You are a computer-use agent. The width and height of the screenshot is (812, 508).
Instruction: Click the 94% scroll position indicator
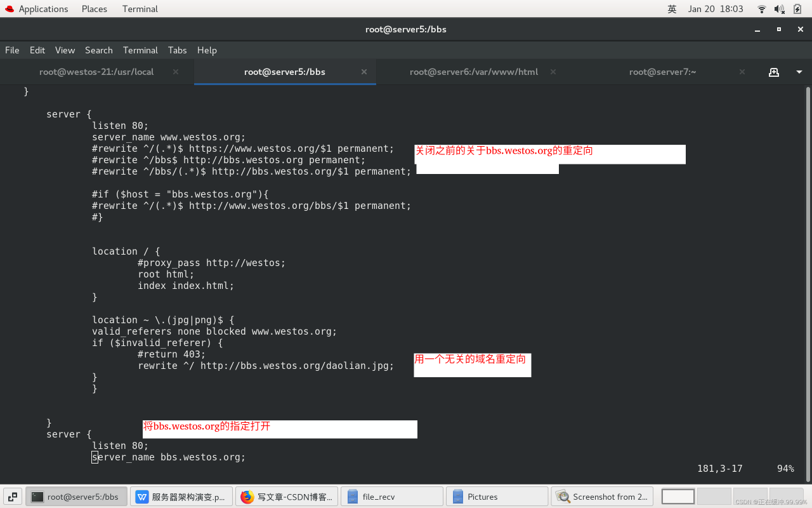(785, 469)
